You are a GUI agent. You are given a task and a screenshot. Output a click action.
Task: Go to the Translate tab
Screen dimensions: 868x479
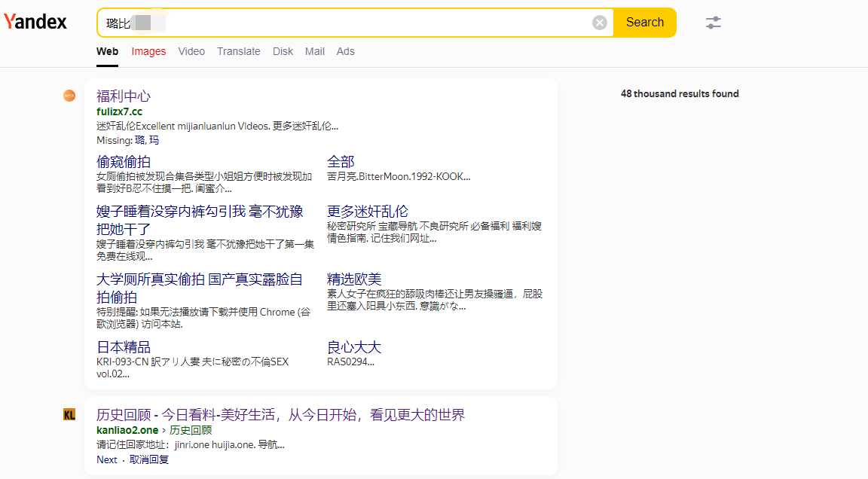tap(239, 51)
